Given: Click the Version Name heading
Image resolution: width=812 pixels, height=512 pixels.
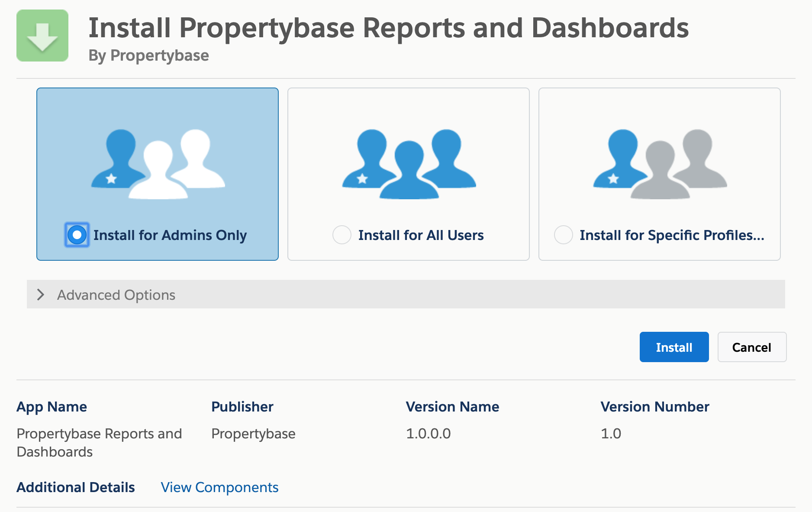Looking at the screenshot, I should pyautogui.click(x=453, y=407).
